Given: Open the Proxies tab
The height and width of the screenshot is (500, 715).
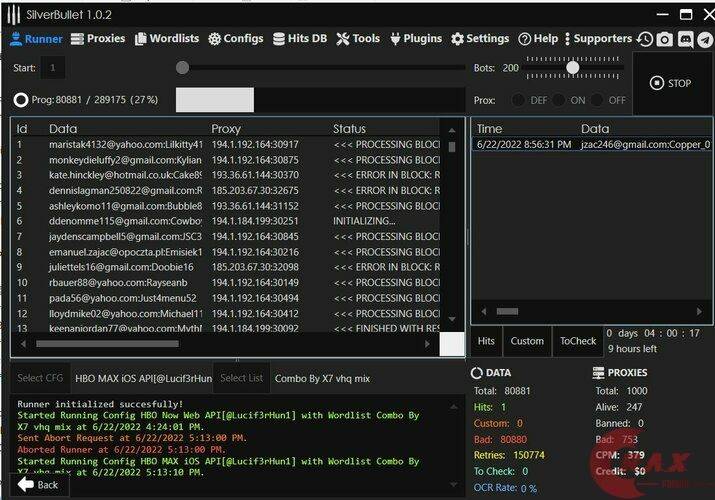Looking at the screenshot, I should 98,39.
